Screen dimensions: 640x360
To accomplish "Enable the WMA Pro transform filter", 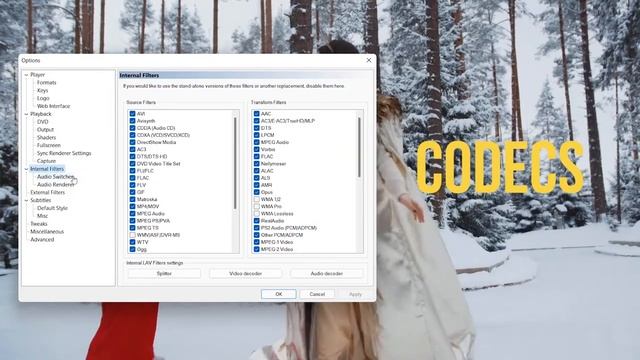I will pos(256,207).
